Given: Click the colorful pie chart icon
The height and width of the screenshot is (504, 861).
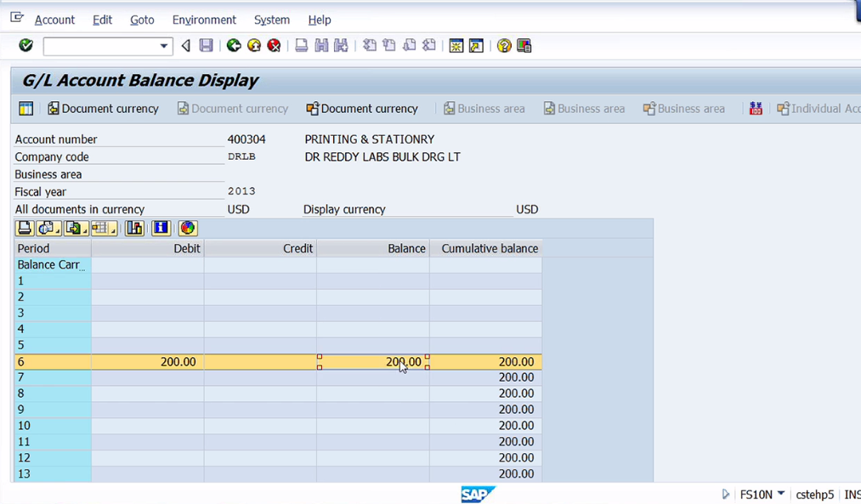Looking at the screenshot, I should pos(188,228).
